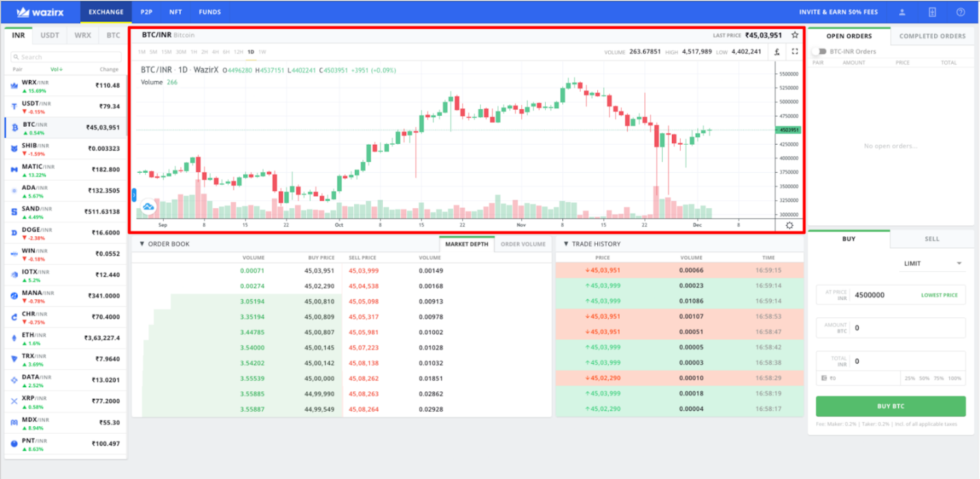Click the ADA coin icon
This screenshot has height=479, width=980.
[x=14, y=191]
